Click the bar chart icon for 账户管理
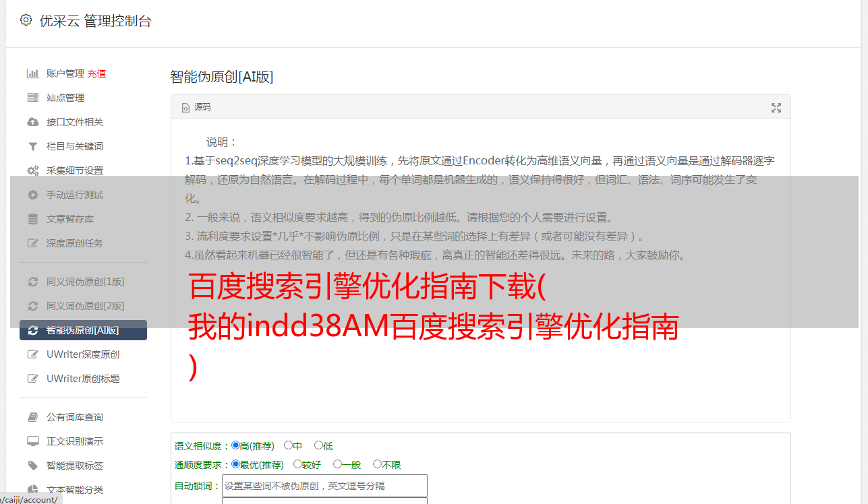This screenshot has width=868, height=504. pos(32,73)
